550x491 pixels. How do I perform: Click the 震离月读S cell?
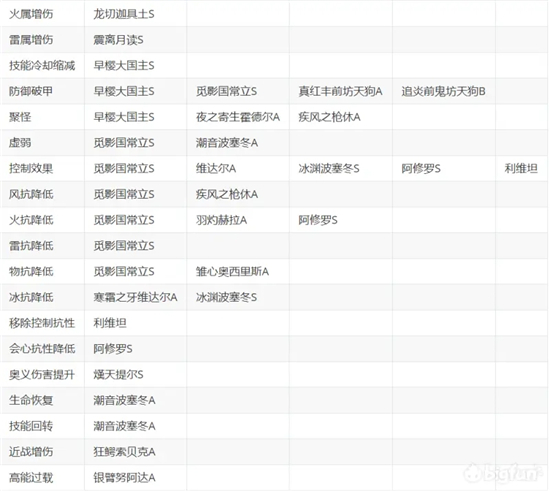118,40
